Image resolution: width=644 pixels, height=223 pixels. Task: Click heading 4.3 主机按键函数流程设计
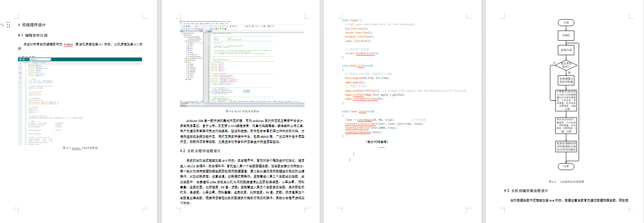tap(526, 191)
